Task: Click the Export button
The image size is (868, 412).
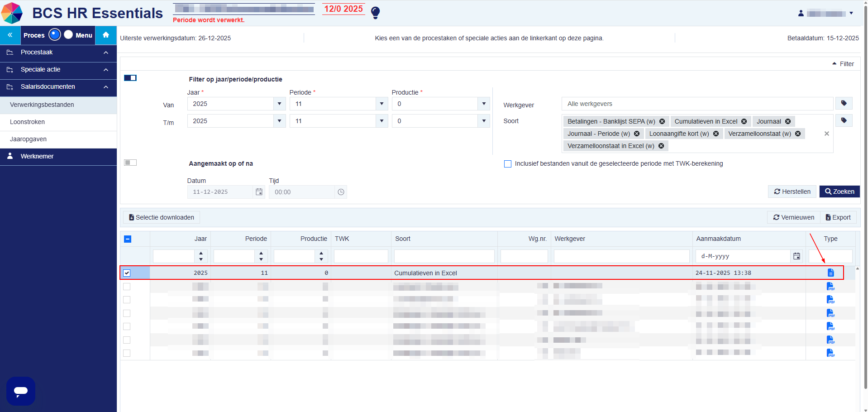Action: pyautogui.click(x=838, y=217)
